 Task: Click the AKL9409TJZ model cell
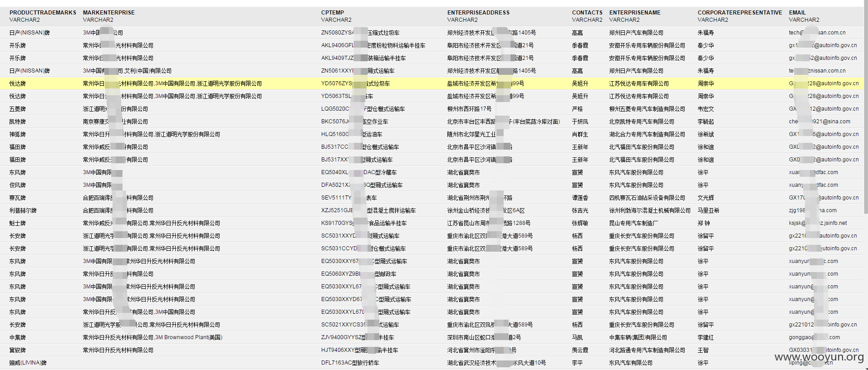click(x=363, y=58)
